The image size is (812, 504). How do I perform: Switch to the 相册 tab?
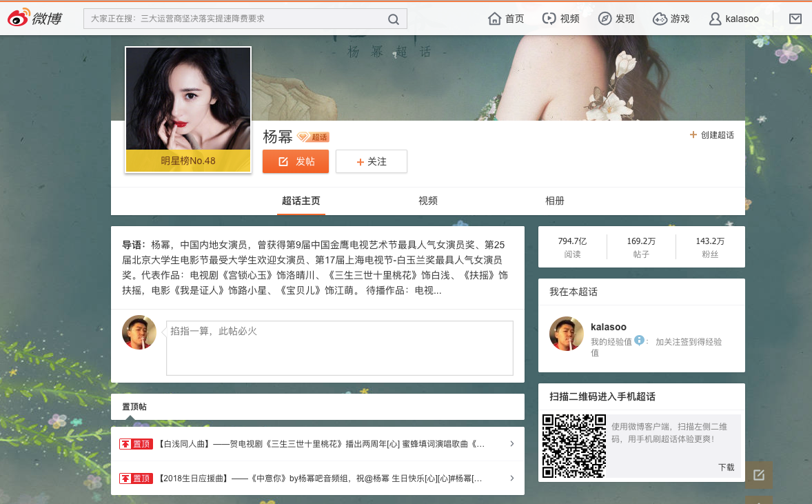coord(555,201)
